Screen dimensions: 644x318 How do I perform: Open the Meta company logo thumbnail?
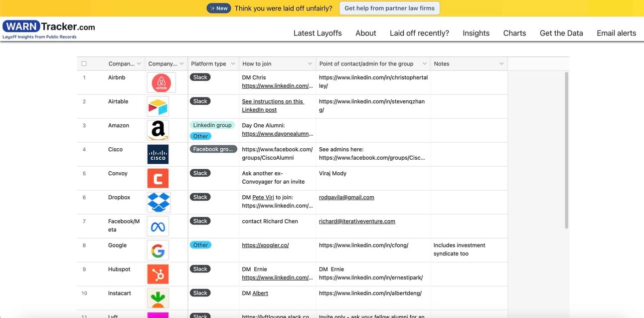158,226
